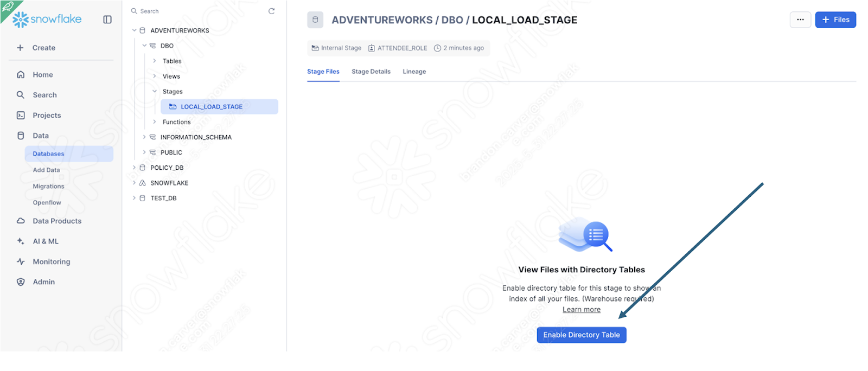Image resolution: width=868 pixels, height=371 pixels.
Task: Expand the Views folder
Action: 155,76
